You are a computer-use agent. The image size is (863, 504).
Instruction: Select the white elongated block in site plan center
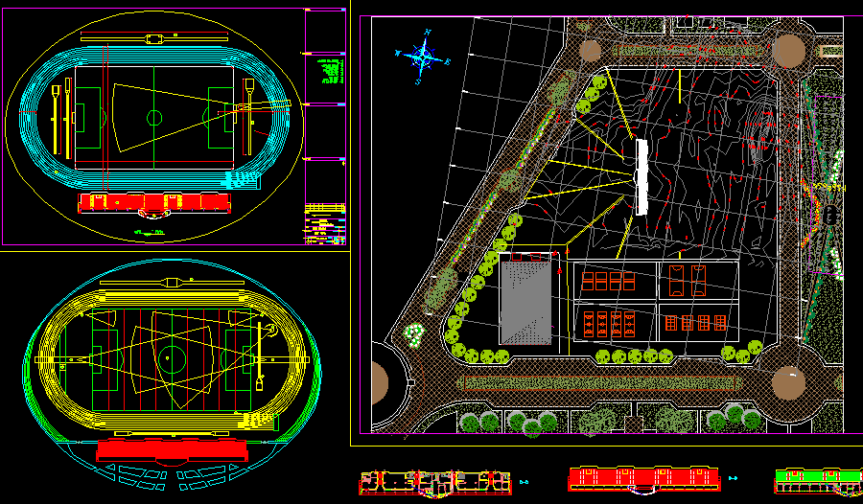[641, 176]
